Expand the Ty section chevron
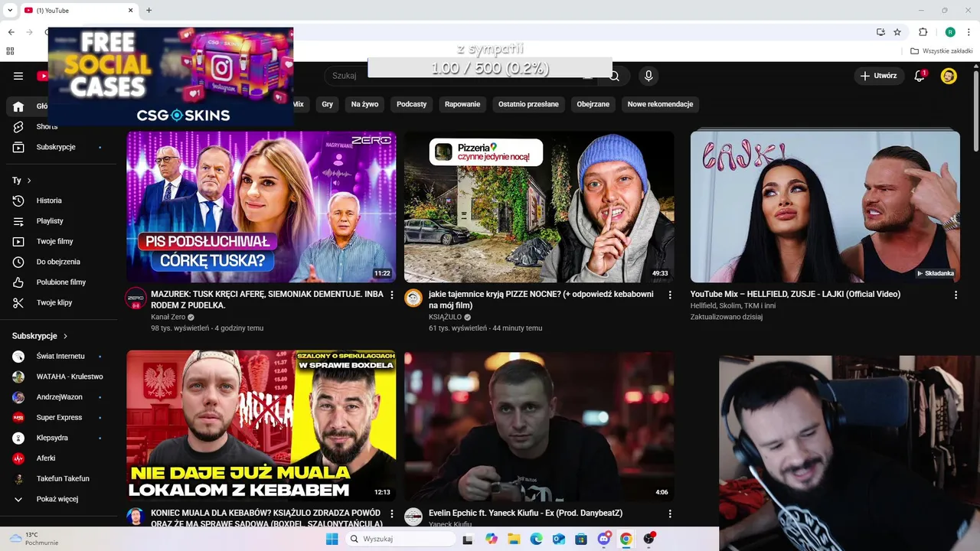Image resolution: width=980 pixels, height=551 pixels. pos(29,181)
